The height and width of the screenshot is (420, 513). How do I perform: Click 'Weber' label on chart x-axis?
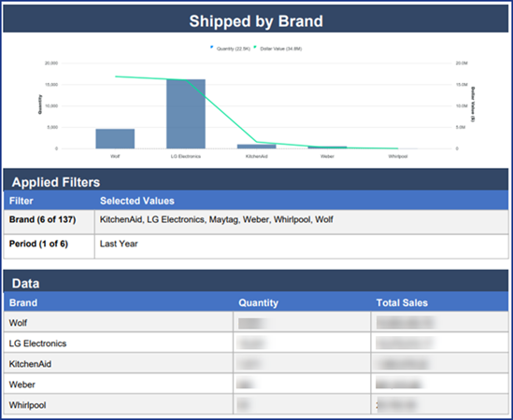tap(327, 156)
